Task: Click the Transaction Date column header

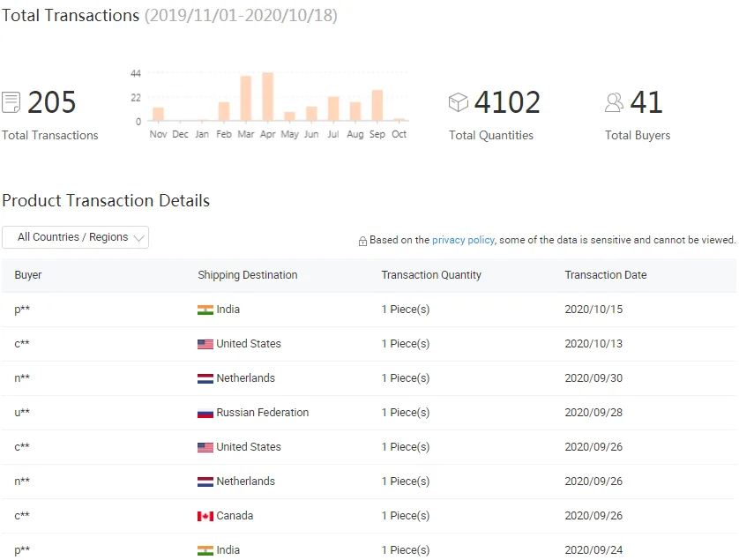Action: tap(606, 275)
